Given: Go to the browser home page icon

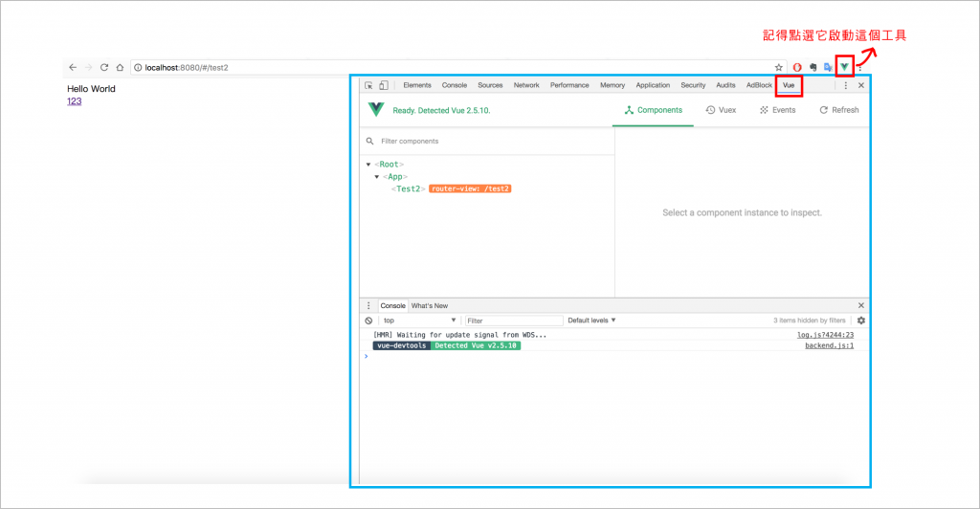Looking at the screenshot, I should (120, 67).
